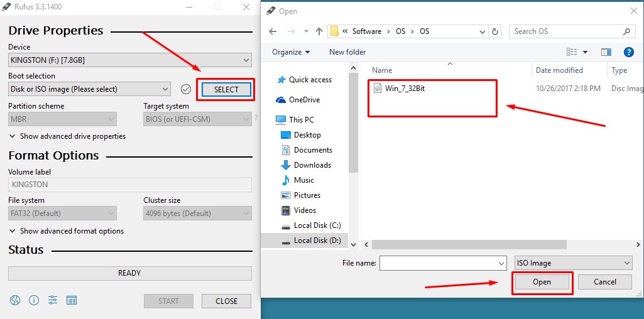Select Local Disk (C:) in sidebar
Viewport: 644px width, 319px height.
point(312,225)
